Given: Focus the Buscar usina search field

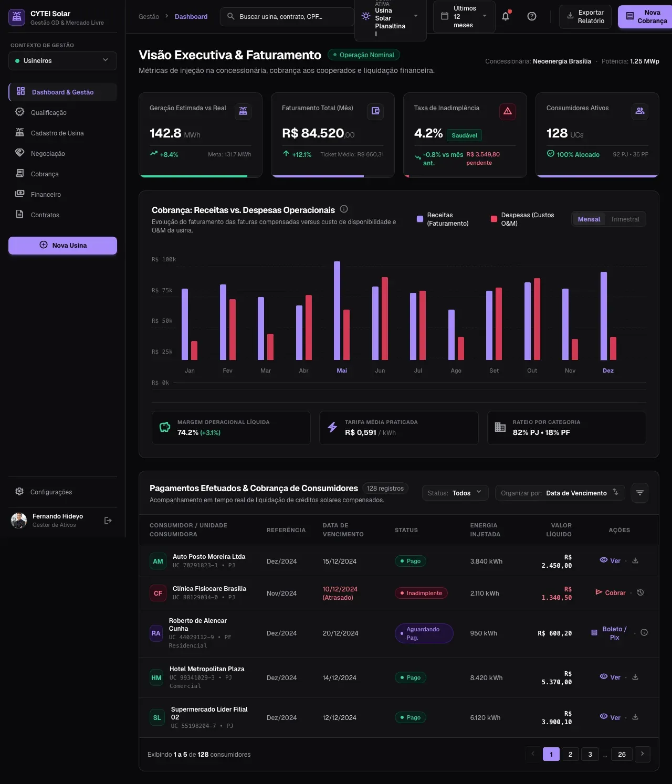Looking at the screenshot, I should pos(287,17).
